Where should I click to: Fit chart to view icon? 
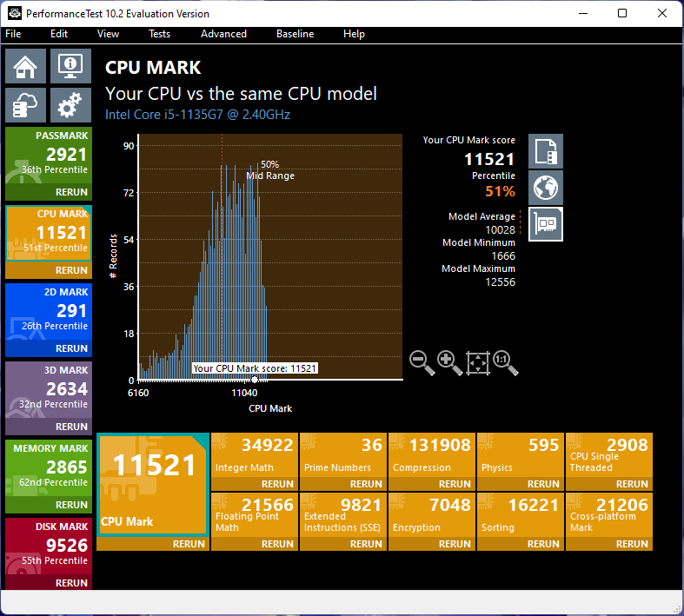coord(478,362)
